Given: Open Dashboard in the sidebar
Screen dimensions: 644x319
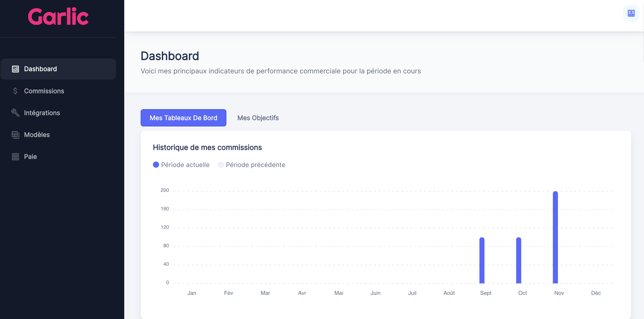Looking at the screenshot, I should click(x=58, y=69).
